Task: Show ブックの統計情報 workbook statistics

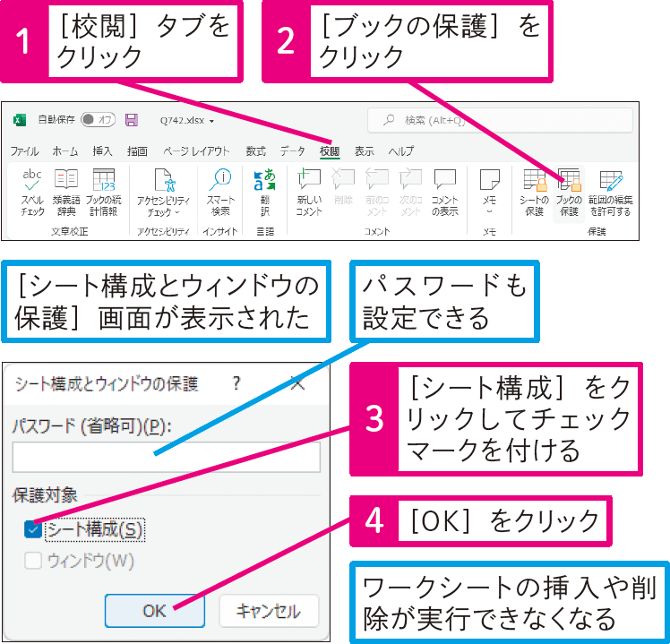Action: [x=103, y=193]
